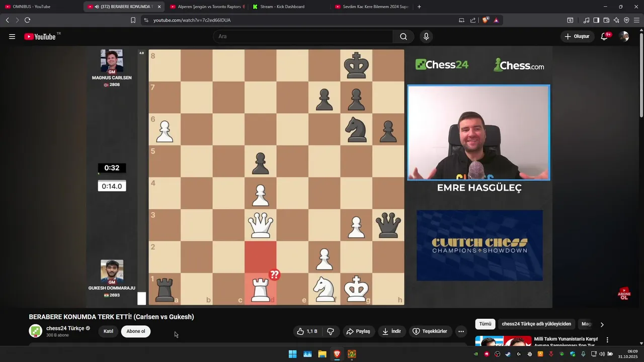Screen dimensions: 644x362
Task: Reload the page
Action: point(27,20)
